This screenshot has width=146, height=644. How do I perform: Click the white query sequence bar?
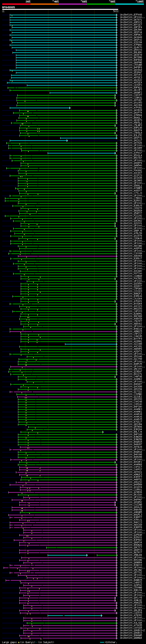(x=60, y=9)
